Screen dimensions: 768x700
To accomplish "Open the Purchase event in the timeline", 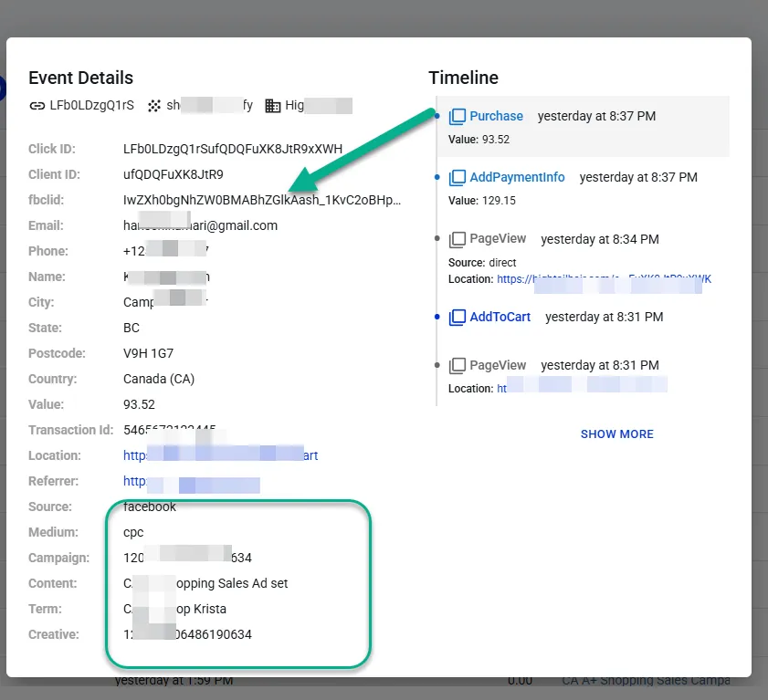I will (x=496, y=116).
